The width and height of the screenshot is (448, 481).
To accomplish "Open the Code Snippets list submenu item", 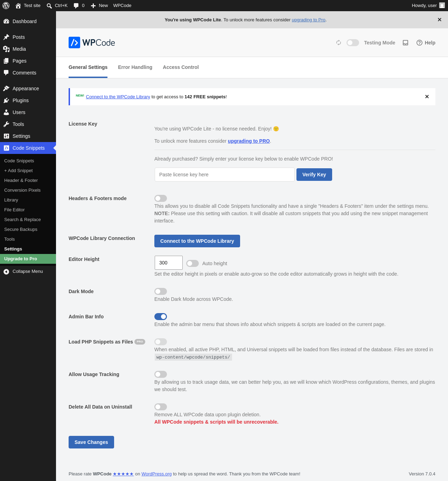I will (28, 161).
